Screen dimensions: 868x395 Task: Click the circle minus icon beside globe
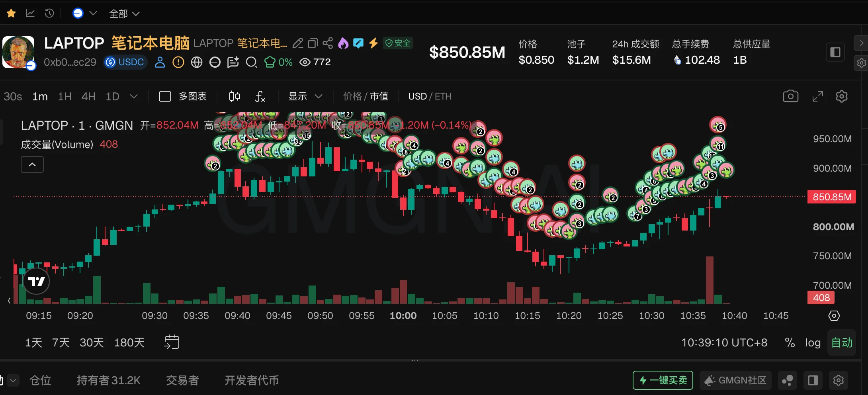point(215,62)
